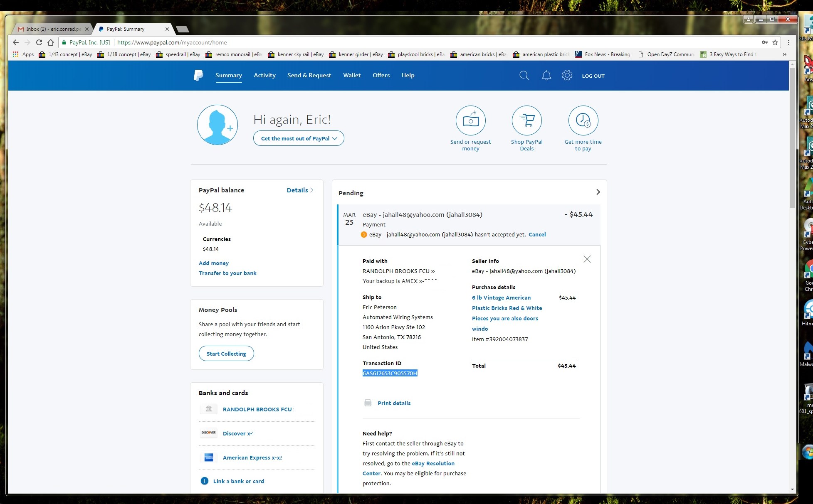Open the search magnifier icon

click(x=524, y=75)
